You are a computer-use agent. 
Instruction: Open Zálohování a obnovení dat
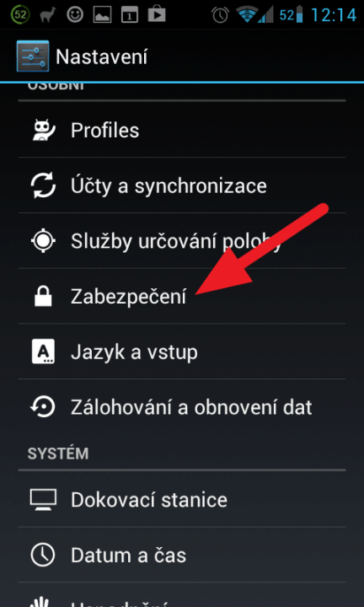point(182,407)
